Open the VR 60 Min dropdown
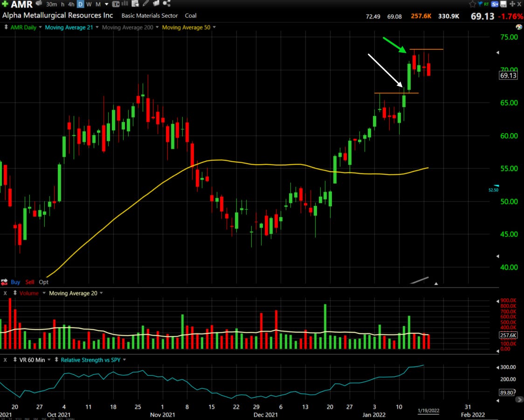Viewport: 524px width, 420px height. tap(49, 360)
